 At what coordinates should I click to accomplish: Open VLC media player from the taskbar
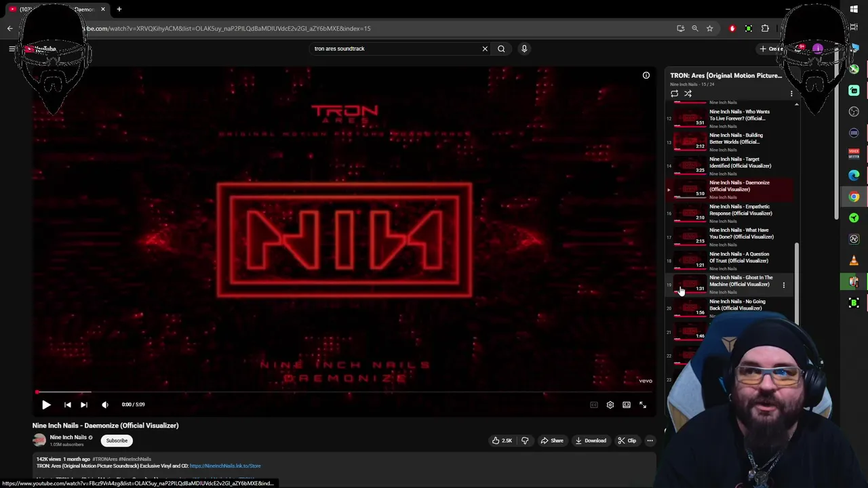point(854,260)
